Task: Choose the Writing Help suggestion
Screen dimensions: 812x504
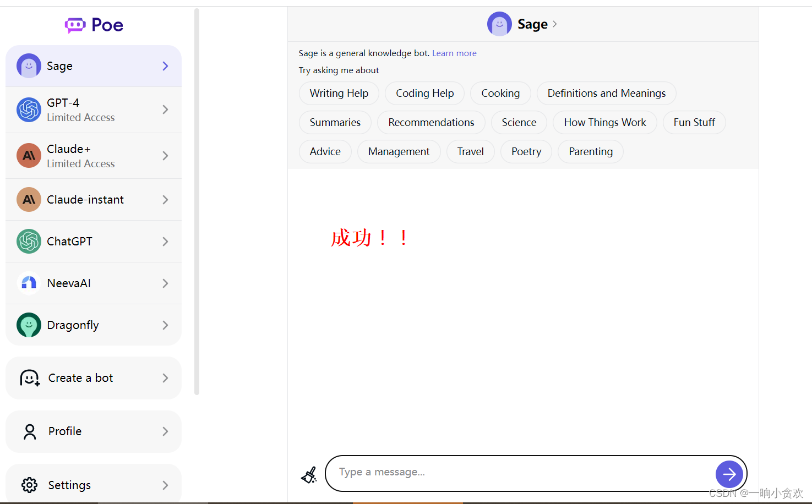Action: coord(339,94)
